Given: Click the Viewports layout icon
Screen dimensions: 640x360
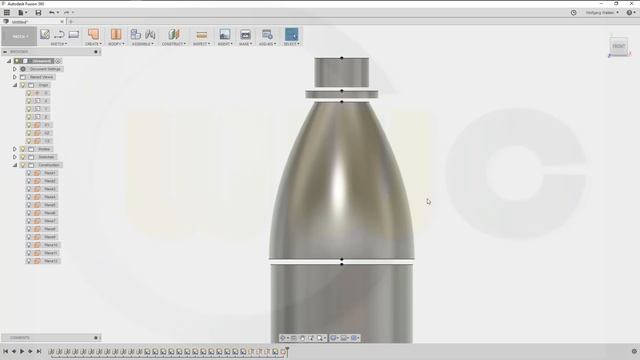Looking at the screenshot, I should point(354,338).
